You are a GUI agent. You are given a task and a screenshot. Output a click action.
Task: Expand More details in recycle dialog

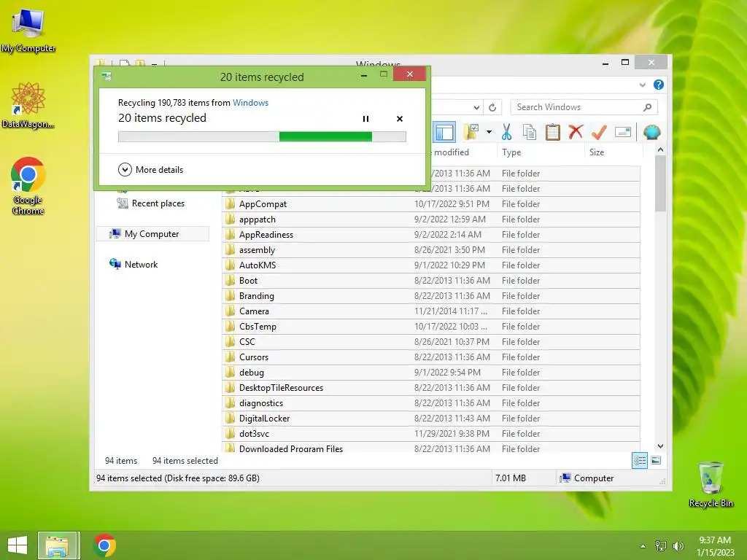(150, 169)
